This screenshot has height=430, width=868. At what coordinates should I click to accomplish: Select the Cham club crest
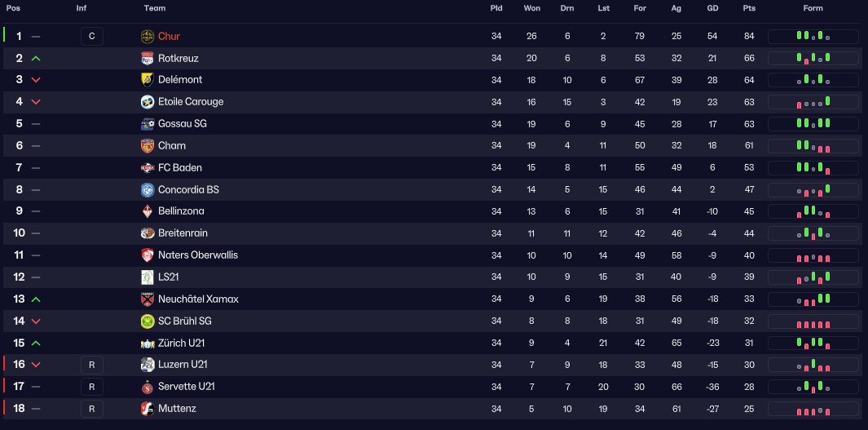point(148,146)
